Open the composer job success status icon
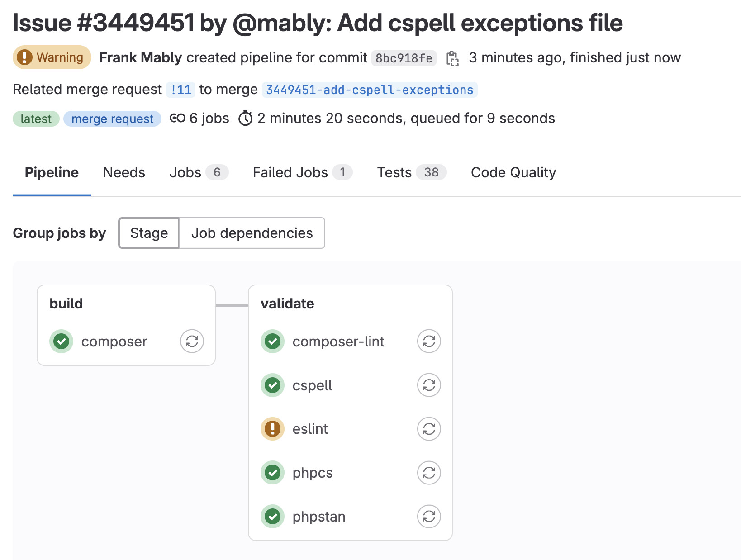This screenshot has width=741, height=560. click(62, 341)
